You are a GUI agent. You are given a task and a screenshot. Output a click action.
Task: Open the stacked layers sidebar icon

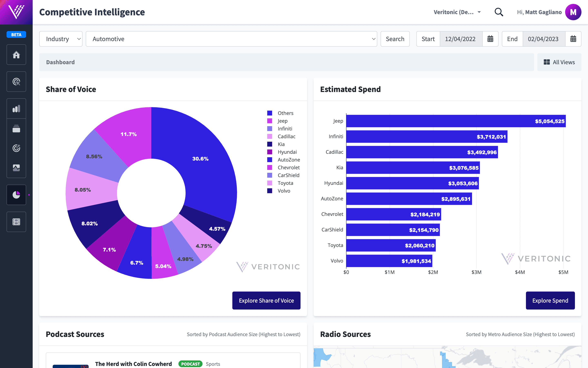point(16,129)
